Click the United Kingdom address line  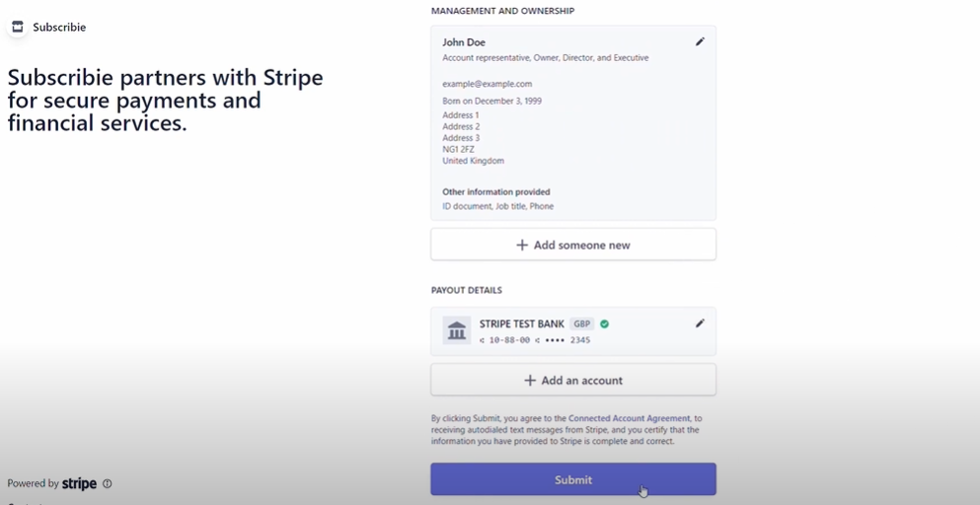tap(473, 161)
